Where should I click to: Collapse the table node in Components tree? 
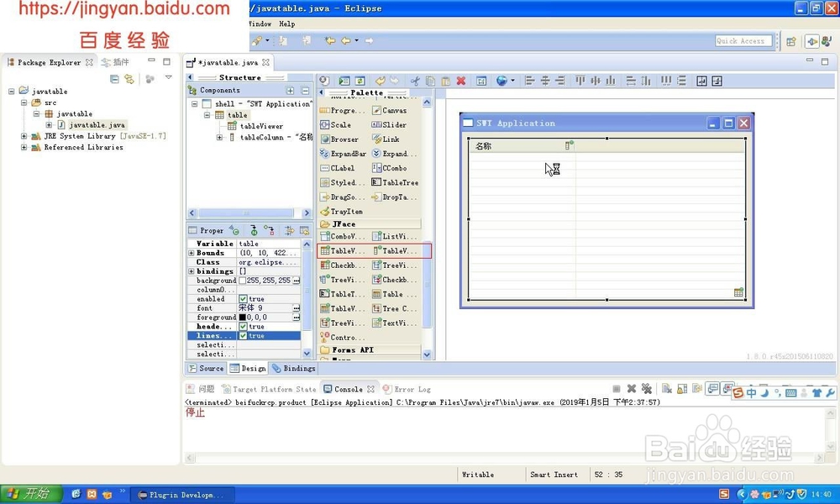point(207,115)
